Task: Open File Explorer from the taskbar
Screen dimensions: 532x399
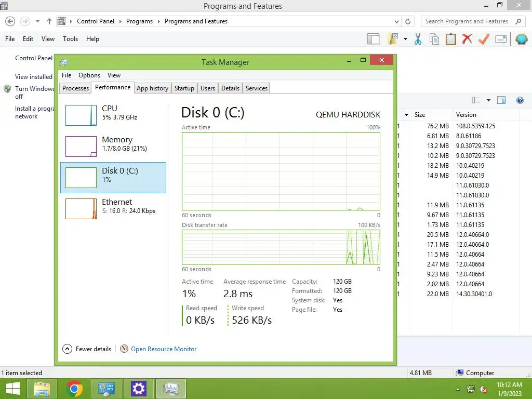Action: tap(42, 389)
